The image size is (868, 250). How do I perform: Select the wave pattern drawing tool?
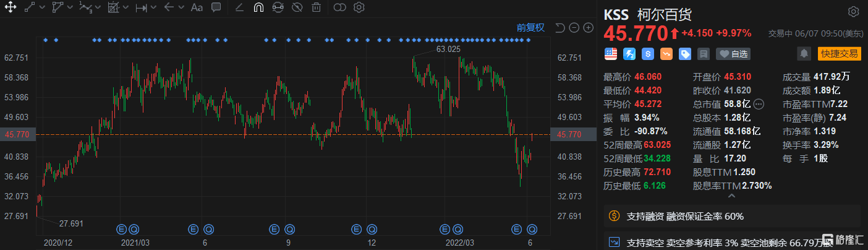click(x=86, y=8)
